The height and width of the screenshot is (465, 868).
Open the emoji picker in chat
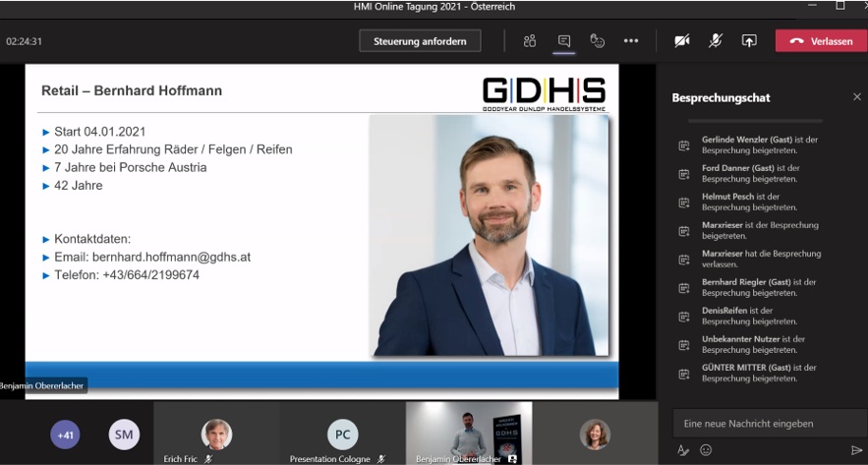706,450
